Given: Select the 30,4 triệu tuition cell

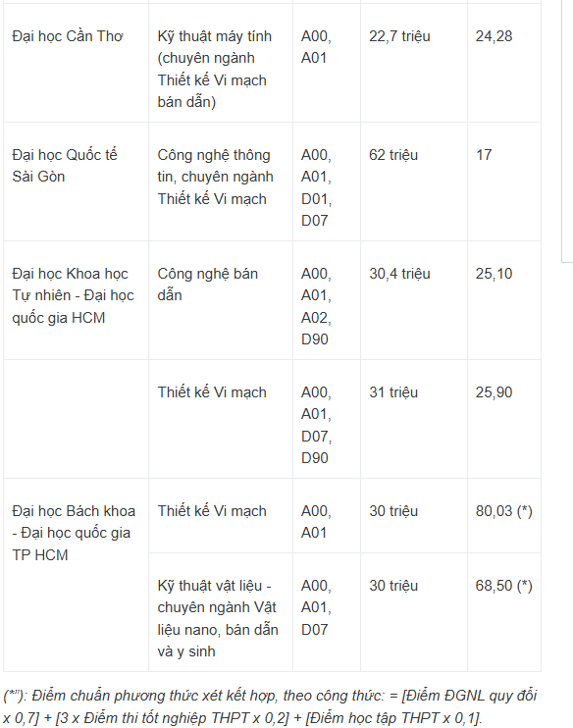Looking at the screenshot, I should tap(414, 300).
